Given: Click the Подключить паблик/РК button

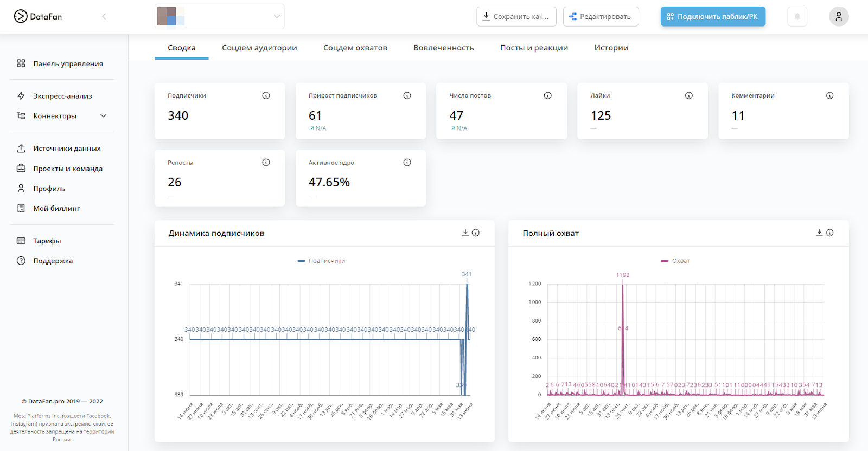Looking at the screenshot, I should click(x=712, y=16).
